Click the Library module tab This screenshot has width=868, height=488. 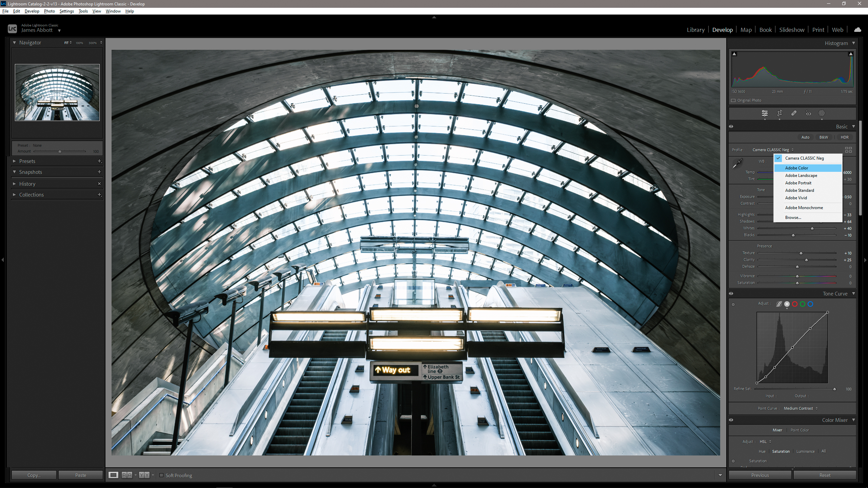696,29
